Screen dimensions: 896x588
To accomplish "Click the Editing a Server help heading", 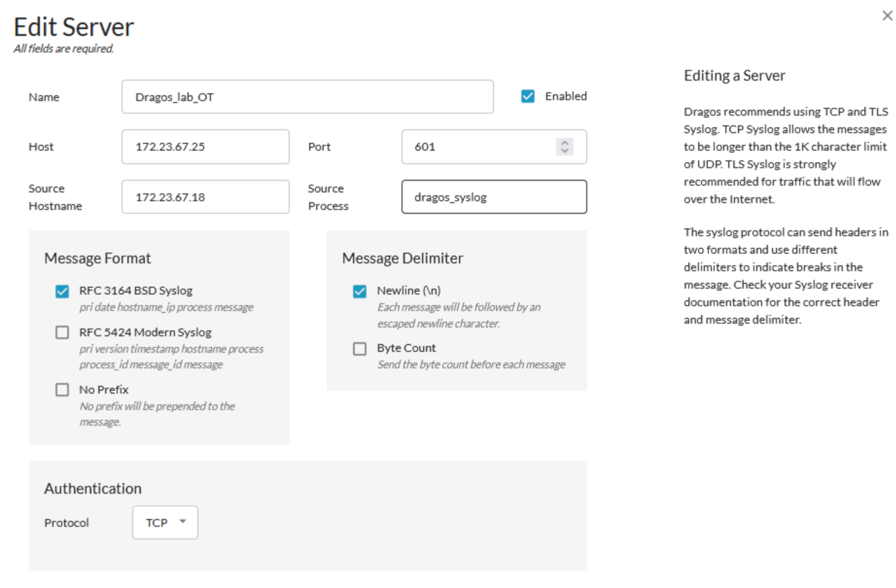I will 734,76.
